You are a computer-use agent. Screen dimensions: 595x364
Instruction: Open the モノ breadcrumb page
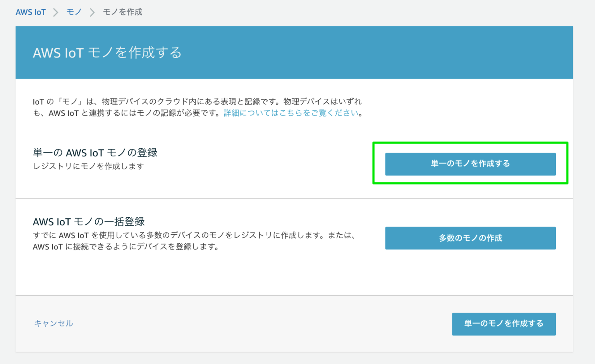74,12
